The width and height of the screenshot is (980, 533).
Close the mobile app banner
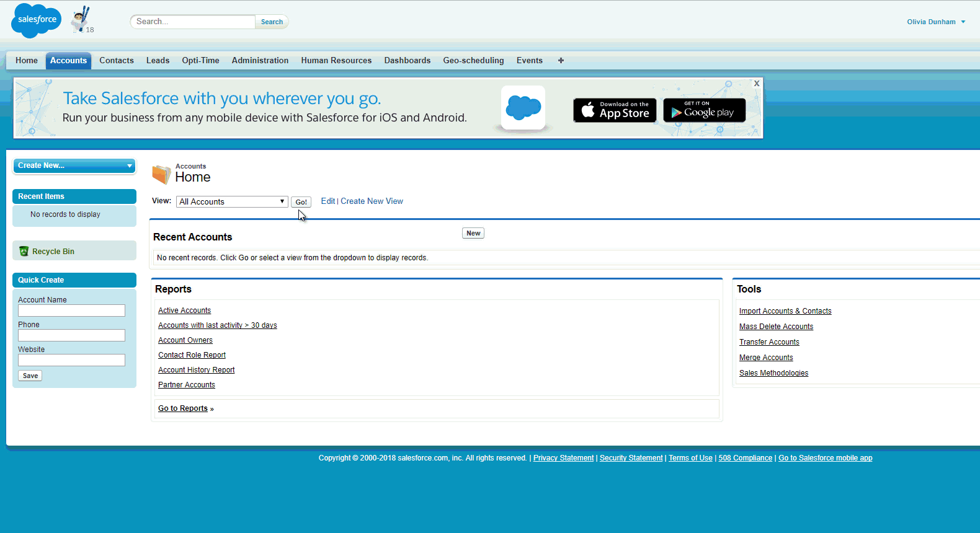tap(756, 84)
